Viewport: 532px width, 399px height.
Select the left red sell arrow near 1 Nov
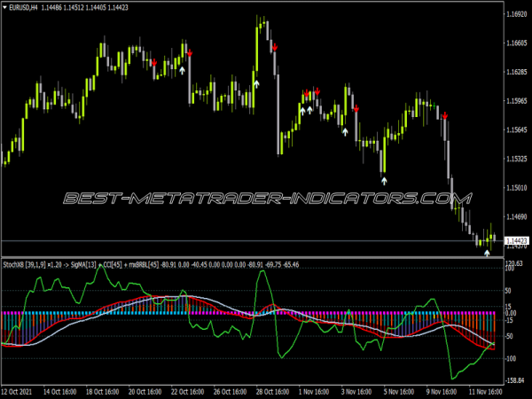[x=307, y=93]
